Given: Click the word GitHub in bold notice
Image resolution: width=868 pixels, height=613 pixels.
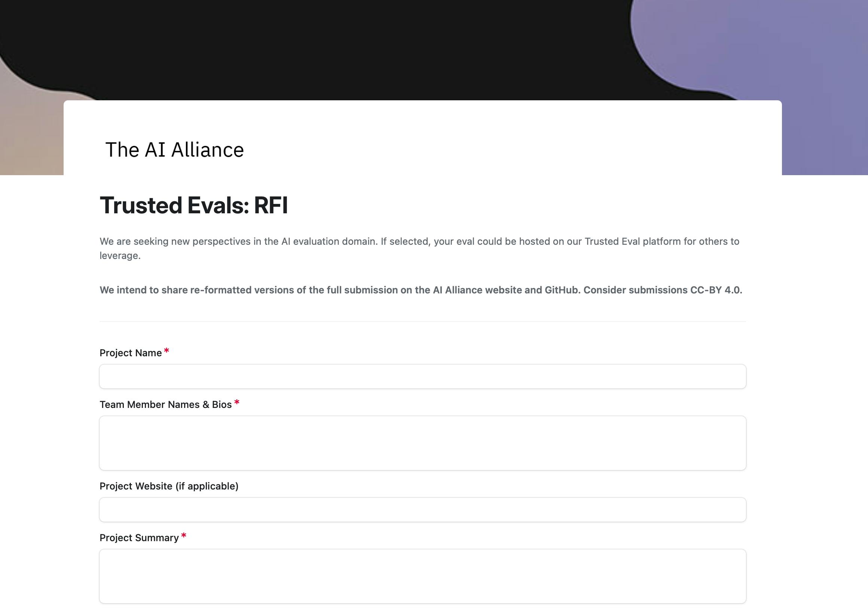Looking at the screenshot, I should [562, 290].
